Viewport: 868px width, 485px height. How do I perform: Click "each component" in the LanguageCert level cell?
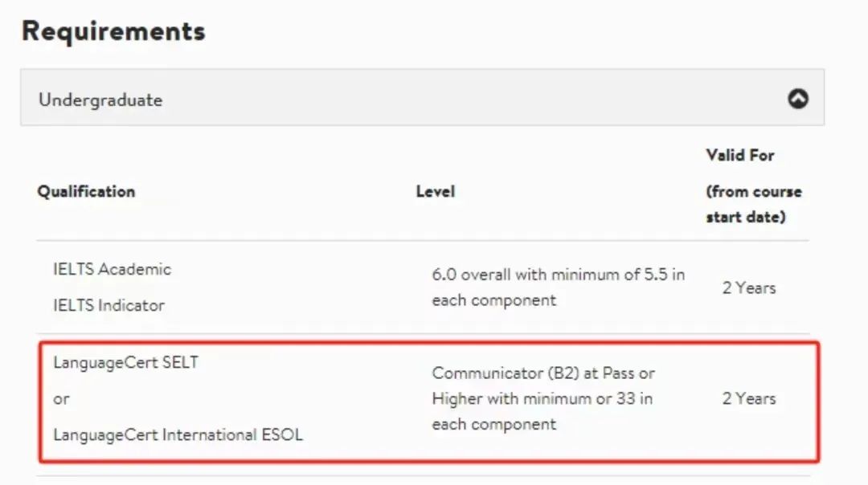click(494, 424)
